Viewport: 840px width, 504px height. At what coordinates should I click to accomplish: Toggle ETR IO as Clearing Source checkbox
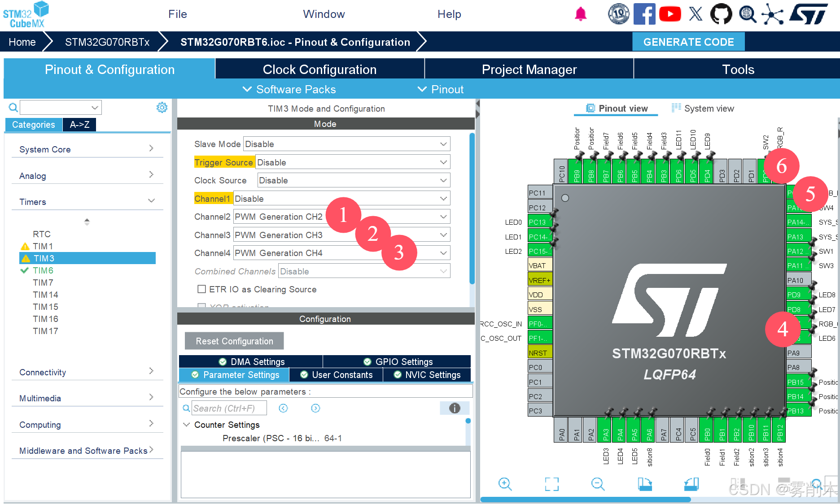[202, 289]
